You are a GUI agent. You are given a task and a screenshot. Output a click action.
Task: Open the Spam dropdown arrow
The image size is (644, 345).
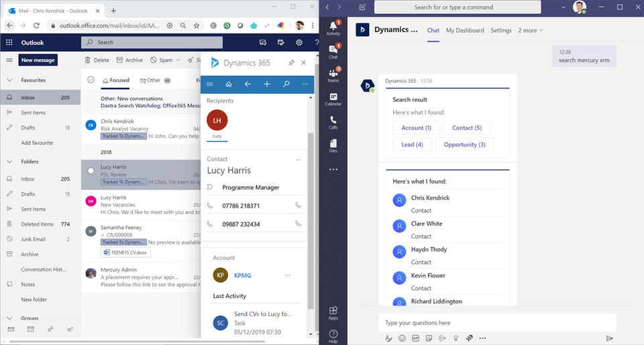tap(178, 60)
